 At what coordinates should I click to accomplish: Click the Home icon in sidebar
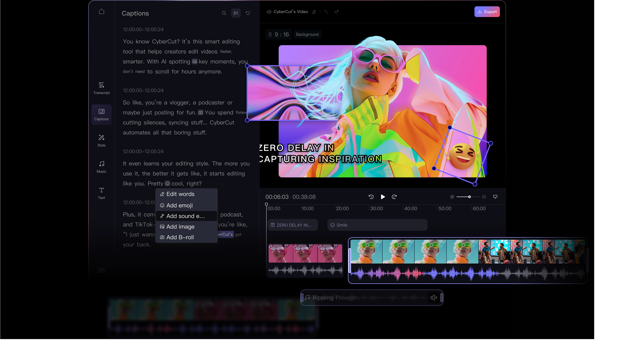(x=101, y=12)
